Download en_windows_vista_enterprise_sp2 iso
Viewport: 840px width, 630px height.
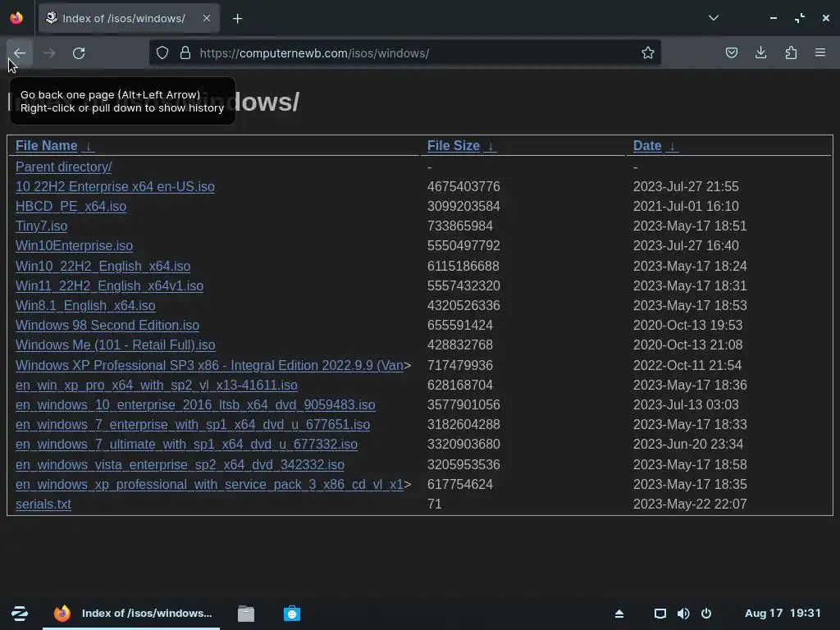tap(180, 464)
